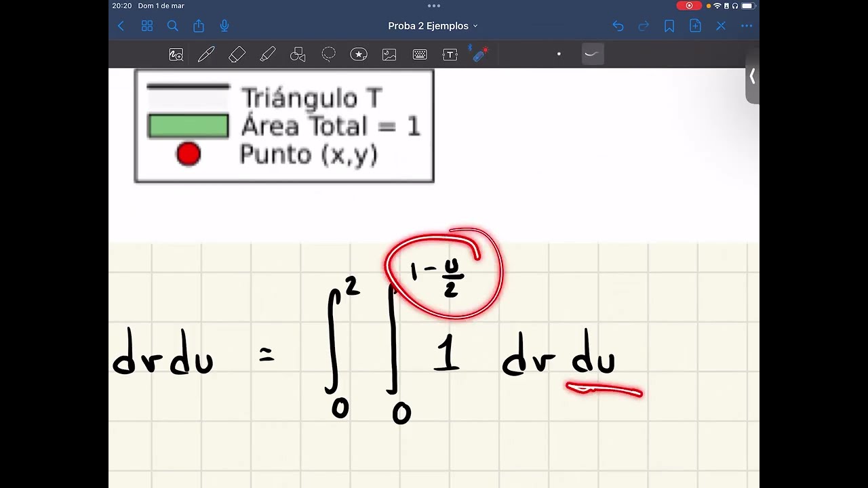Bookmark this page
This screenshot has height=488, width=868.
point(669,26)
